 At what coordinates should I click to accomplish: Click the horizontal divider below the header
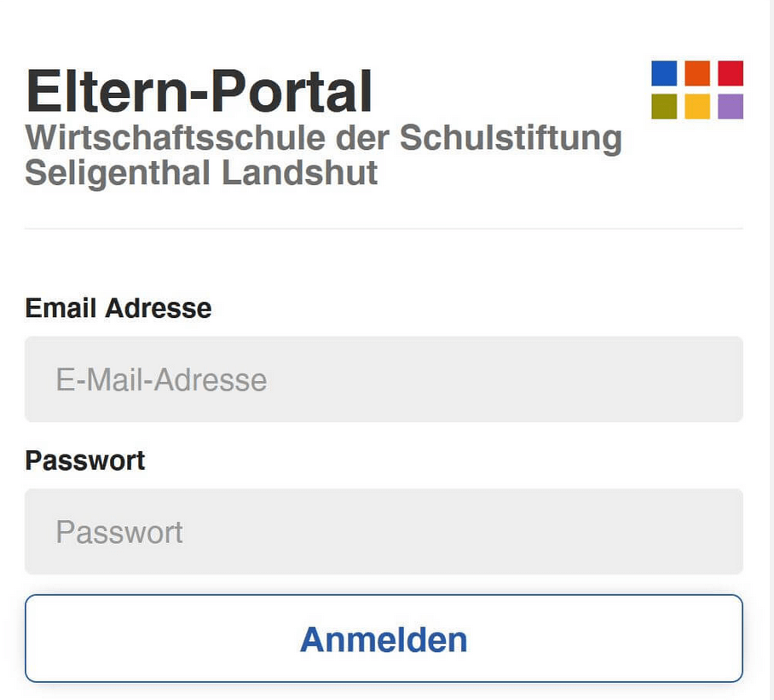384,229
